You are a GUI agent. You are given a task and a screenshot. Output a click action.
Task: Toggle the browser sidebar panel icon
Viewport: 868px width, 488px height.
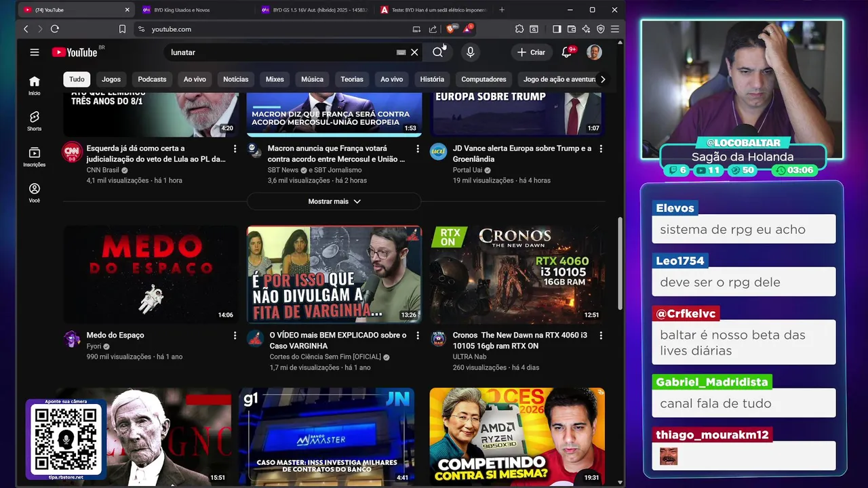(x=557, y=29)
